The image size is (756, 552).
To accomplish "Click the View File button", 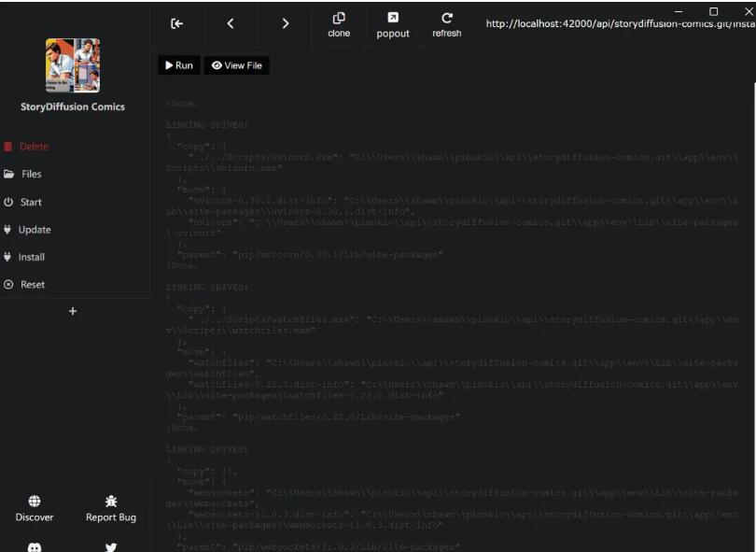I will click(x=237, y=65).
